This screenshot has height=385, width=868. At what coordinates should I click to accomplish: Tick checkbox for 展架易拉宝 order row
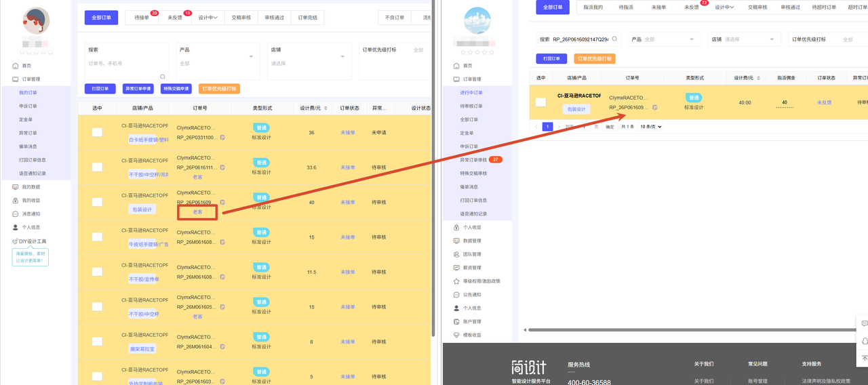pyautogui.click(x=97, y=342)
